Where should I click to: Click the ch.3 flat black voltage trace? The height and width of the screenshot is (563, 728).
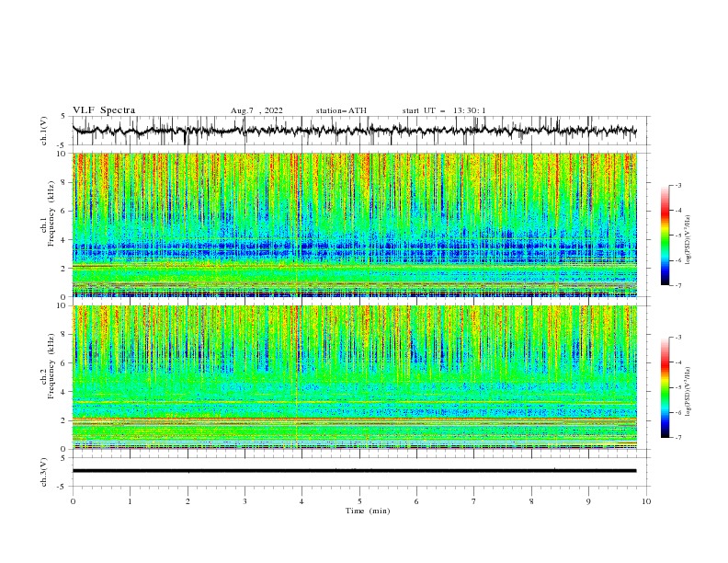(354, 471)
